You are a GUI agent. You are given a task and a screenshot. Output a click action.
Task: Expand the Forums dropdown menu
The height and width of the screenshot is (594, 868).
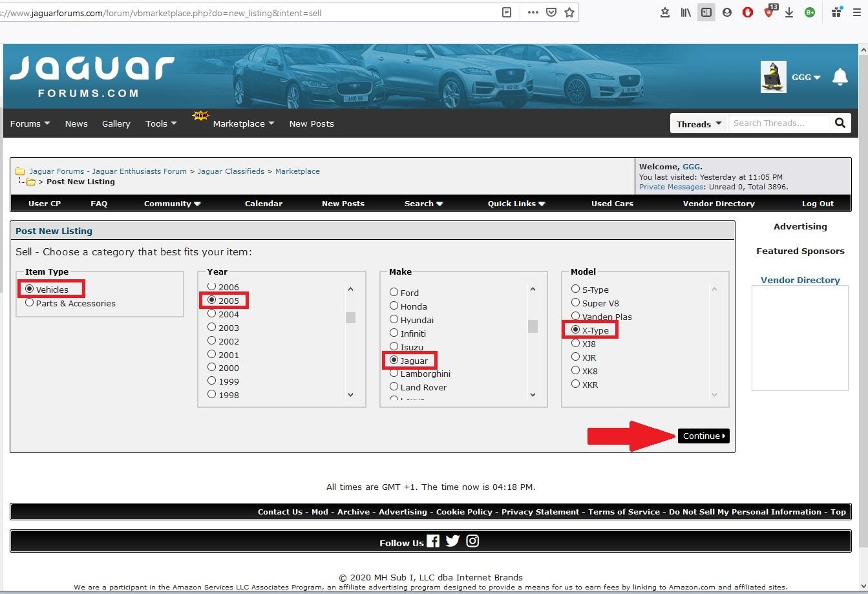(30, 123)
